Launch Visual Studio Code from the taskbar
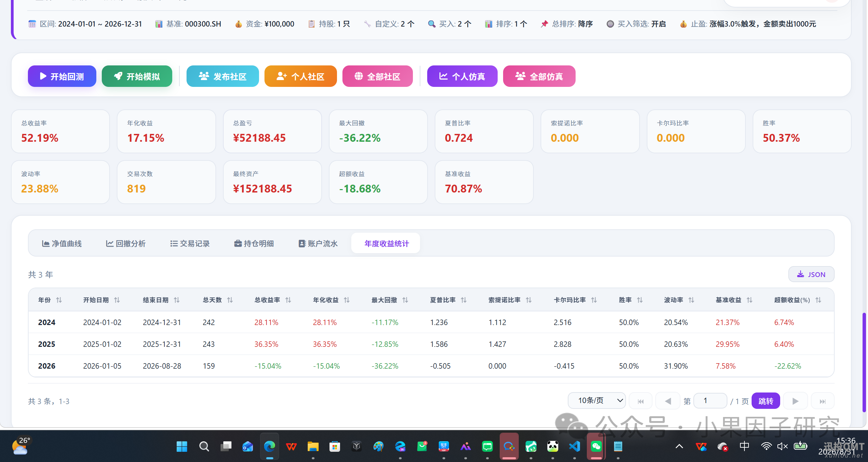The height and width of the screenshot is (462, 868). tap(575, 446)
